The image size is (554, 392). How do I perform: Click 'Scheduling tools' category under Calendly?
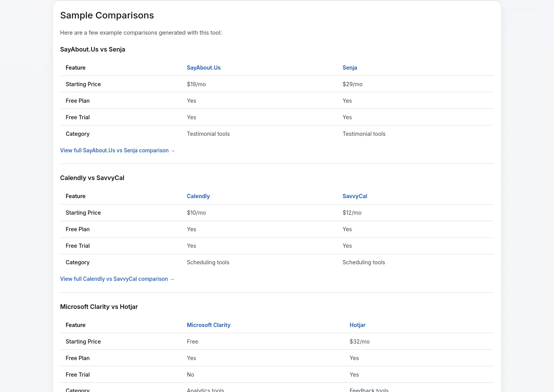pos(208,262)
